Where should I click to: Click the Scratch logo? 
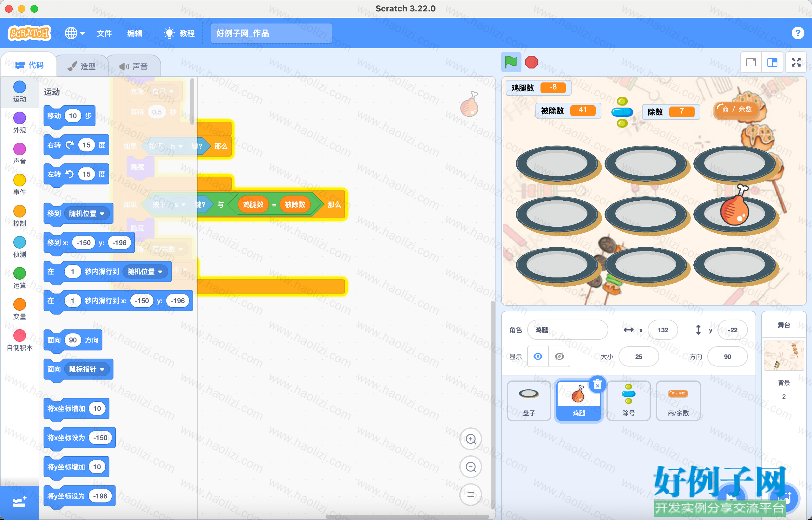point(30,33)
